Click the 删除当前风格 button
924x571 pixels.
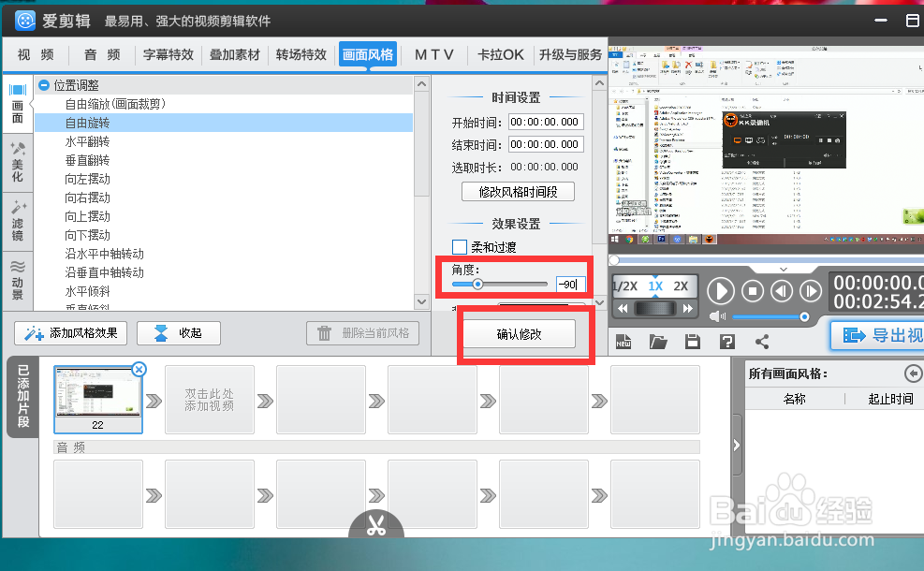[x=362, y=333]
